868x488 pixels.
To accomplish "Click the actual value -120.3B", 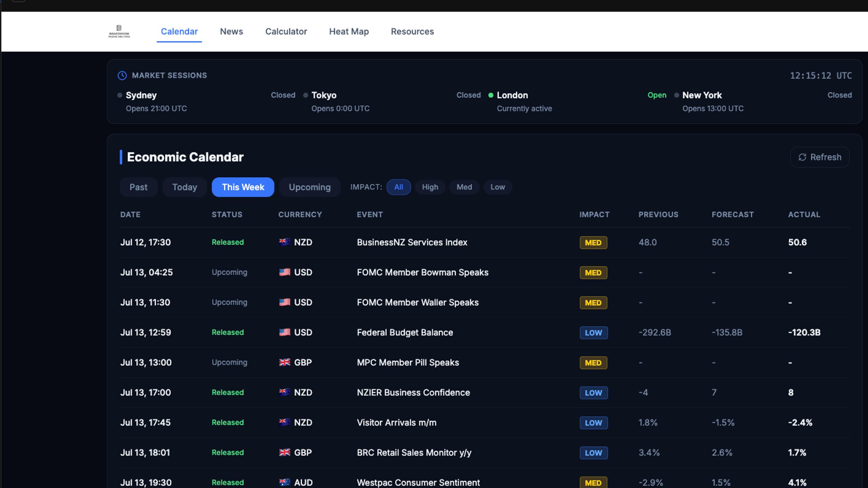I will (804, 332).
